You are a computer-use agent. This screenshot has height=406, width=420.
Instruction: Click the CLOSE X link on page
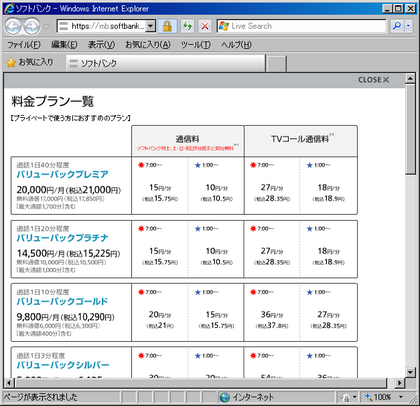pyautogui.click(x=373, y=80)
